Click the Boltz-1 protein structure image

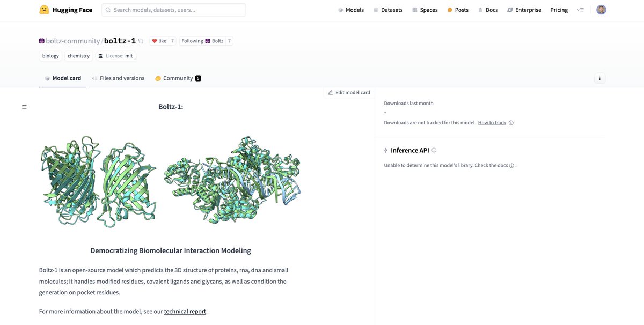click(171, 181)
